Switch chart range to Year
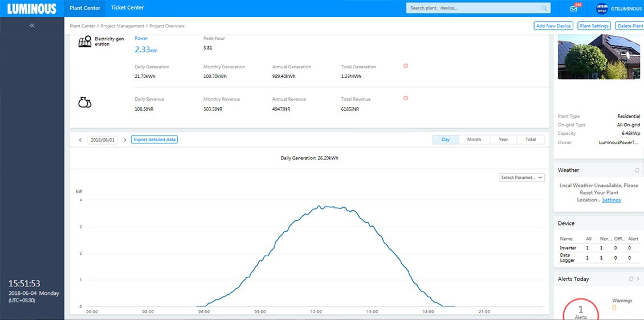 [x=503, y=140]
